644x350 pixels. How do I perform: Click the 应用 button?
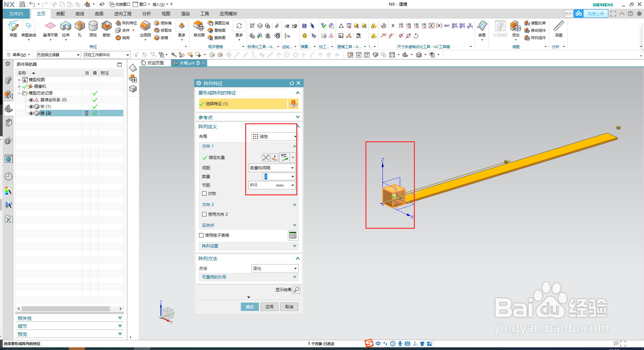click(x=269, y=307)
